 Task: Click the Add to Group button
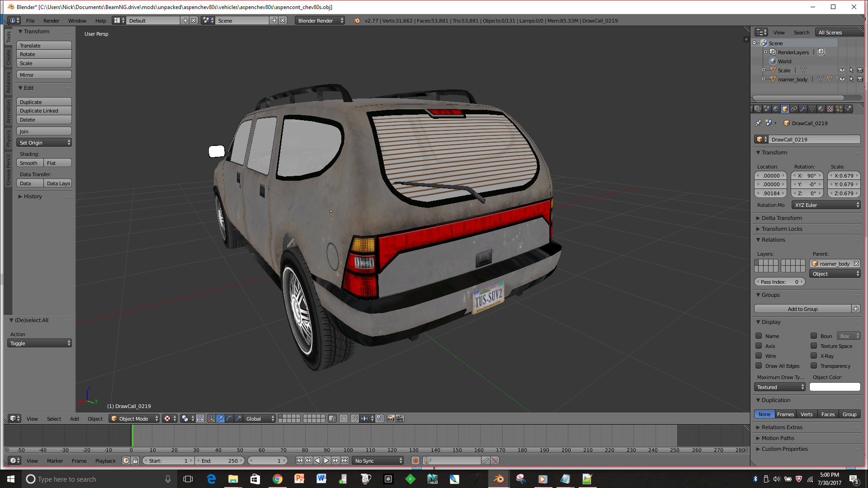pos(802,309)
